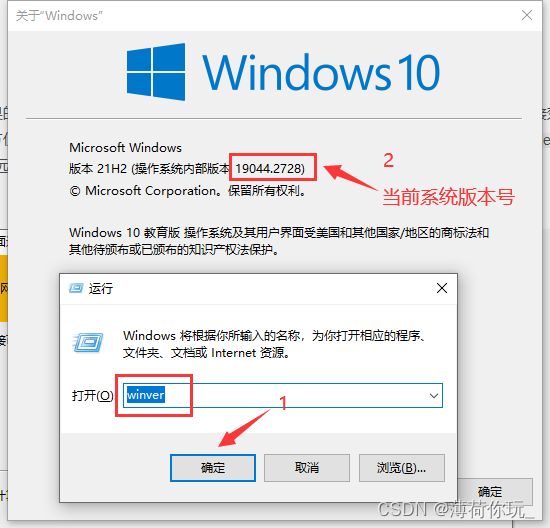Close the About Windows dialog

[526, 15]
